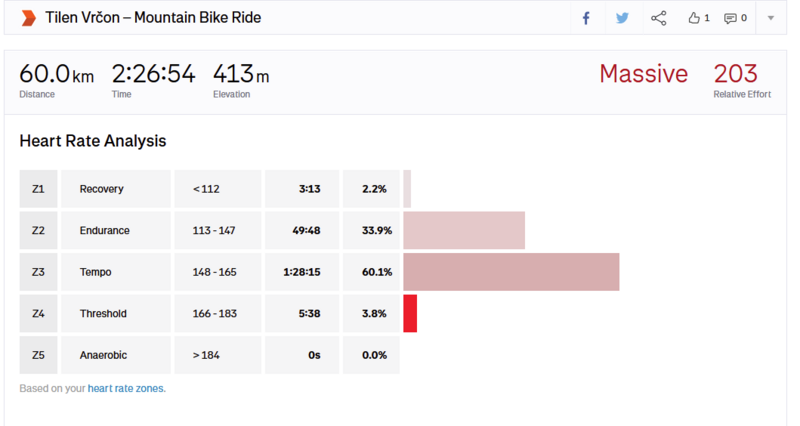This screenshot has height=426, width=800.
Task: Click the Z3 Tempo percentage bar
Action: (511, 272)
